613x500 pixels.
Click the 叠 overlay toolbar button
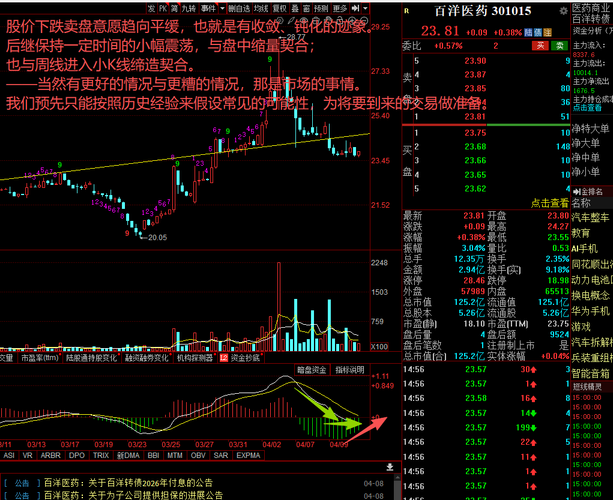coord(295,8)
